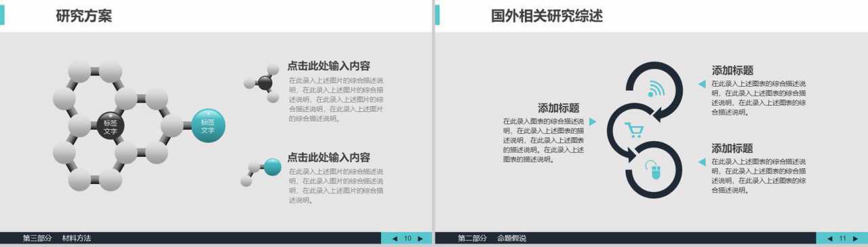This screenshot has width=868, height=247.
Task: Click the footer text 材料方法
Action: point(77,238)
